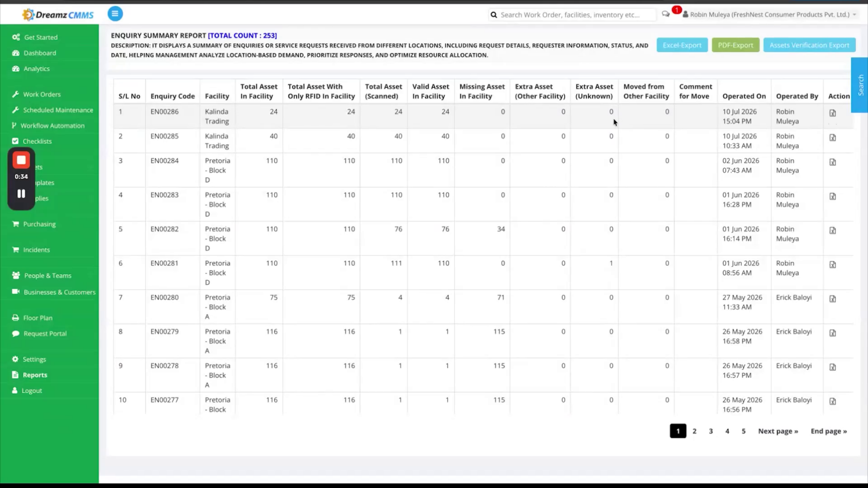The image size is (868, 488).
Task: Go to page 3
Action: (x=711, y=431)
